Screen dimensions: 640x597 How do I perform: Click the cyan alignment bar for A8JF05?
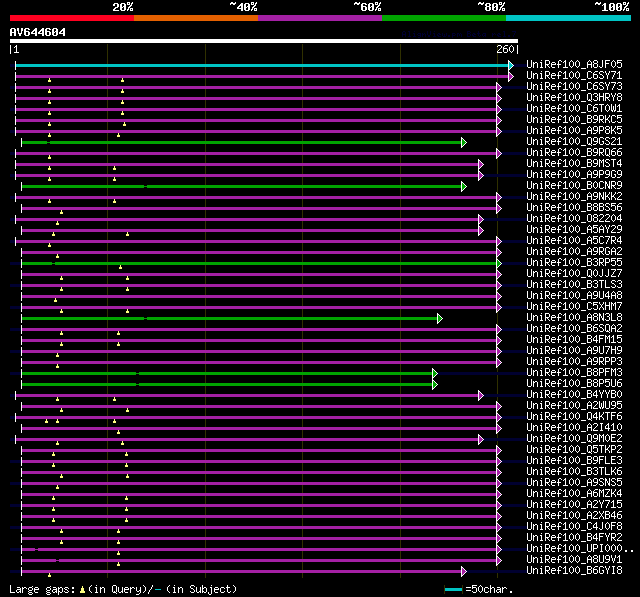point(262,65)
